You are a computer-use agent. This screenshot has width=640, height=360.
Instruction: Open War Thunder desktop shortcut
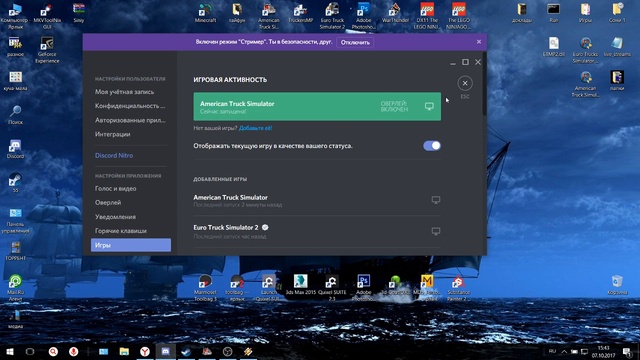click(395, 13)
